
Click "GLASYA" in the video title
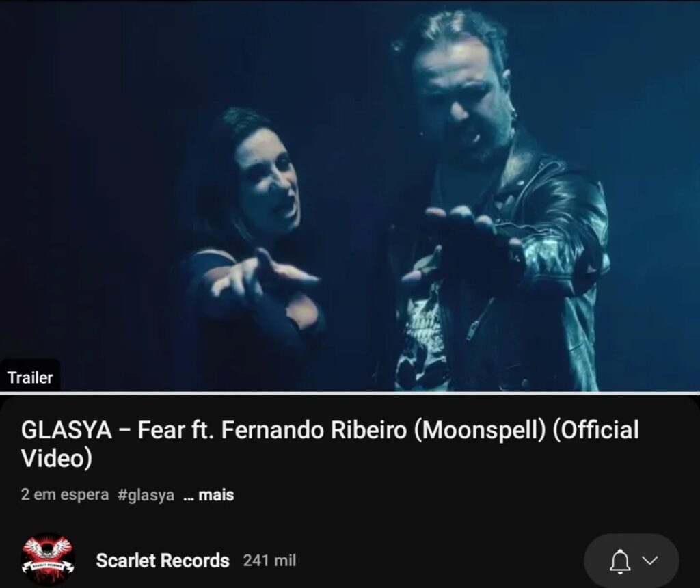(x=66, y=430)
